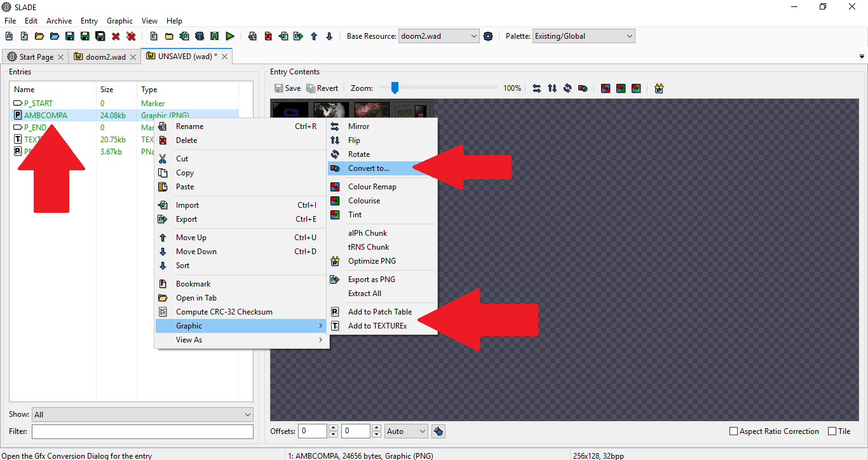Click the Close All archives icon
The image size is (868, 460).
point(131,36)
